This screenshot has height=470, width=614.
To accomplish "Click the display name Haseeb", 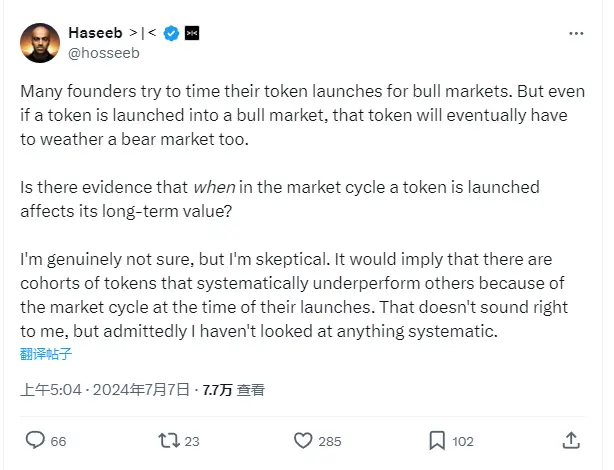I will pos(95,34).
